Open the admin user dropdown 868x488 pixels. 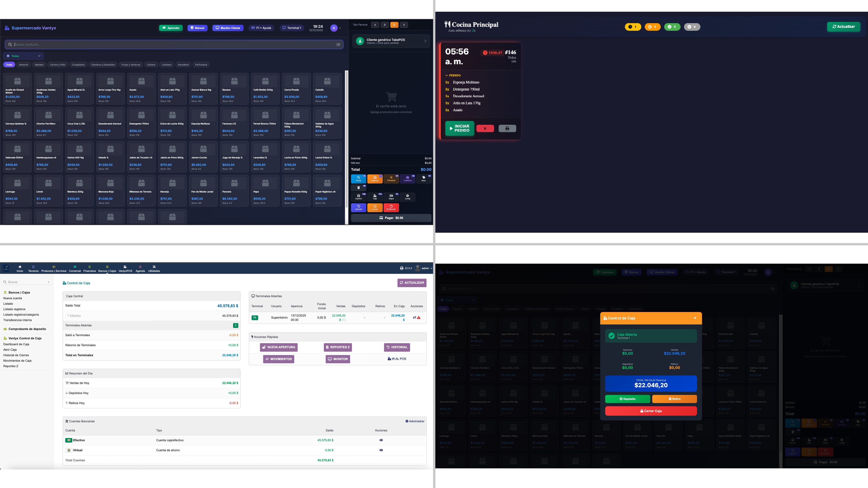(x=423, y=268)
